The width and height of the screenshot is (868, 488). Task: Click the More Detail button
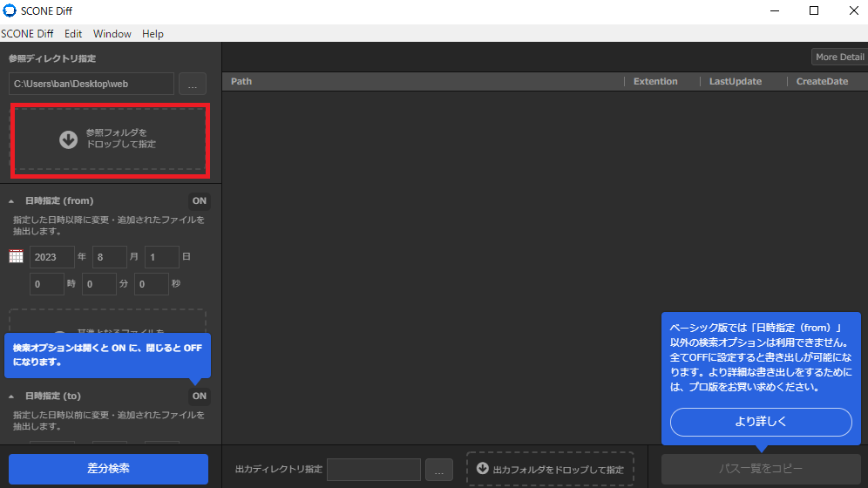point(839,57)
